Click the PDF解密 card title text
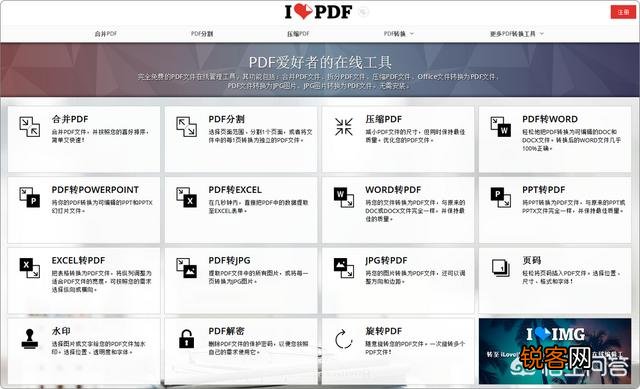This screenshot has height=389, width=640. click(x=227, y=331)
